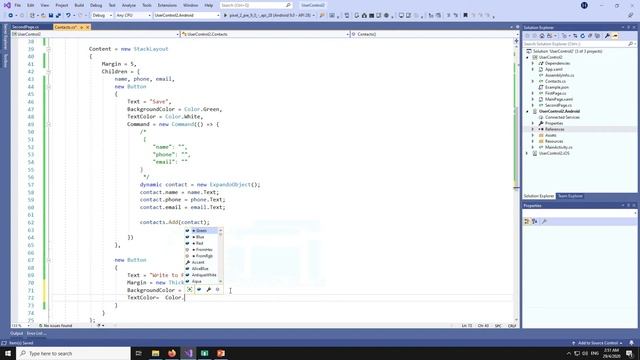The width and height of the screenshot is (640, 360).
Task: Click Windows Start button
Action: [x=8, y=353]
